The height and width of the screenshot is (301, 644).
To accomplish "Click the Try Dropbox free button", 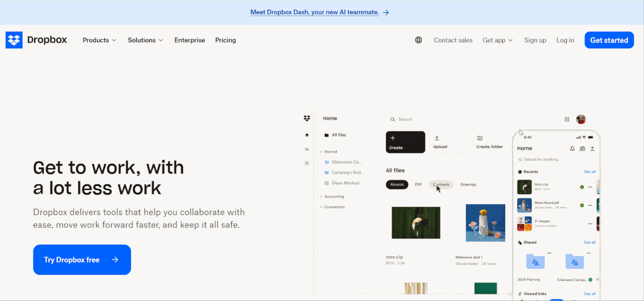I will click(x=82, y=260).
